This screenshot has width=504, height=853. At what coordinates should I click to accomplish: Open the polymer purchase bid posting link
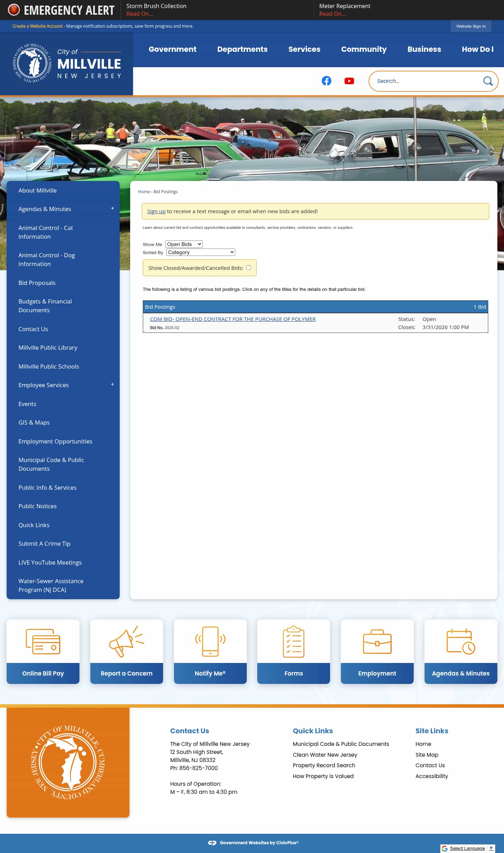[x=233, y=319]
